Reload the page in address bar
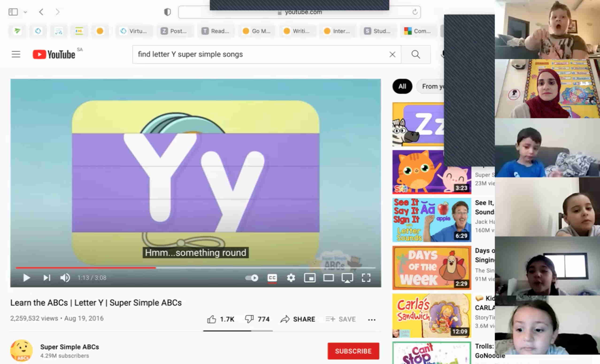600x364 pixels. coord(415,12)
